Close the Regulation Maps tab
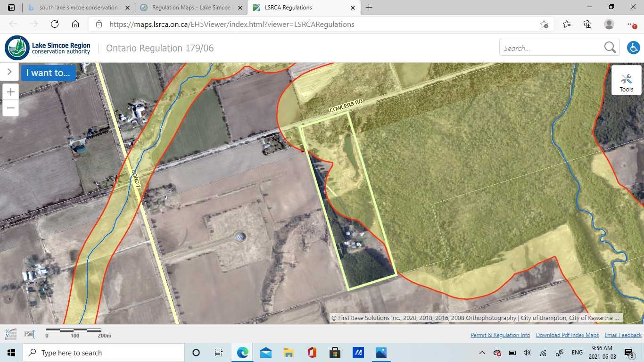The width and height of the screenshot is (644, 362). [x=240, y=8]
